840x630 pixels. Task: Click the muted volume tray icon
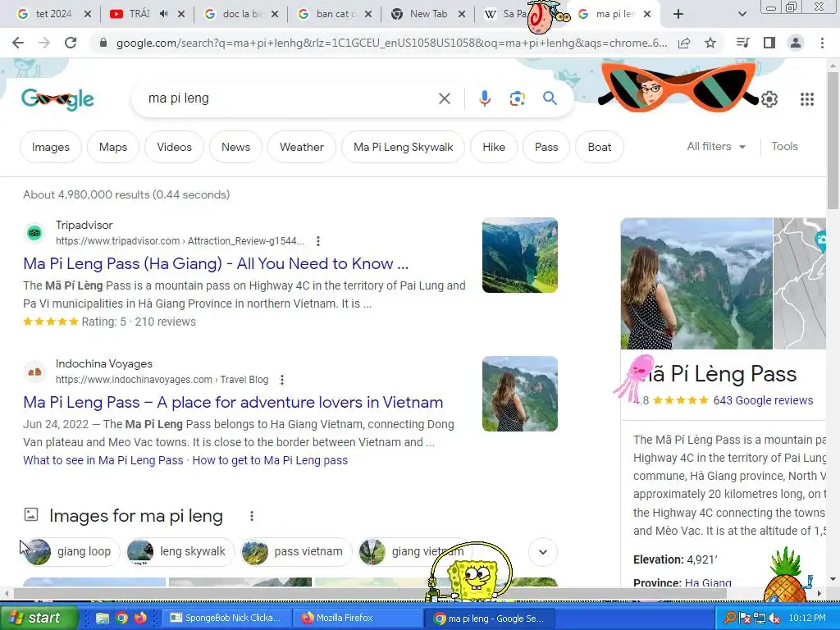[x=774, y=618]
